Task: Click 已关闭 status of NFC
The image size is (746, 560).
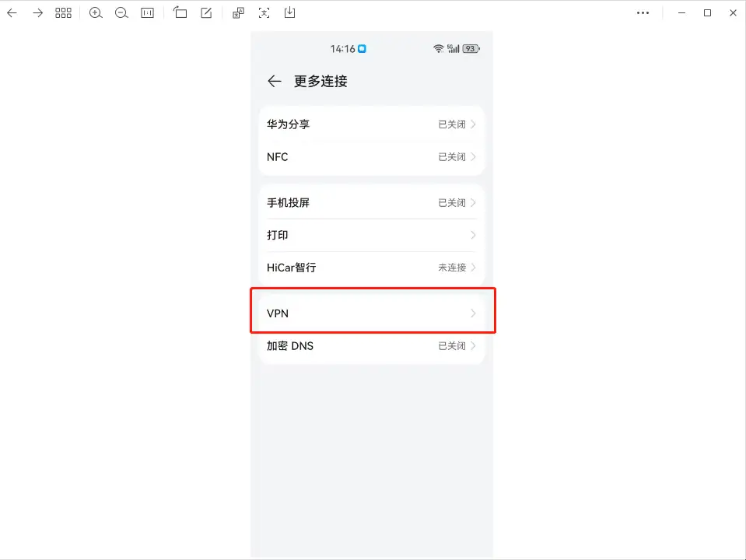Action: pyautogui.click(x=452, y=157)
